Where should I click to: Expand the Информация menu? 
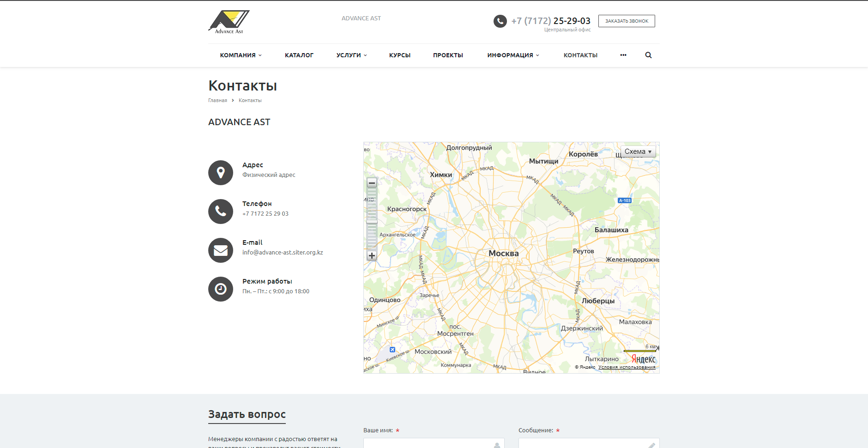513,55
